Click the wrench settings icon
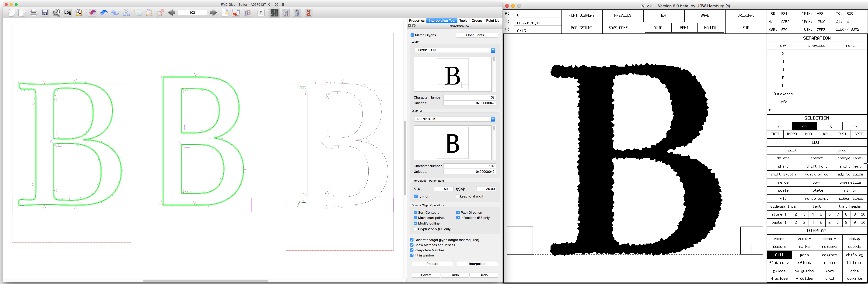Image resolution: width=868 pixels, height=284 pixels. click(x=56, y=13)
